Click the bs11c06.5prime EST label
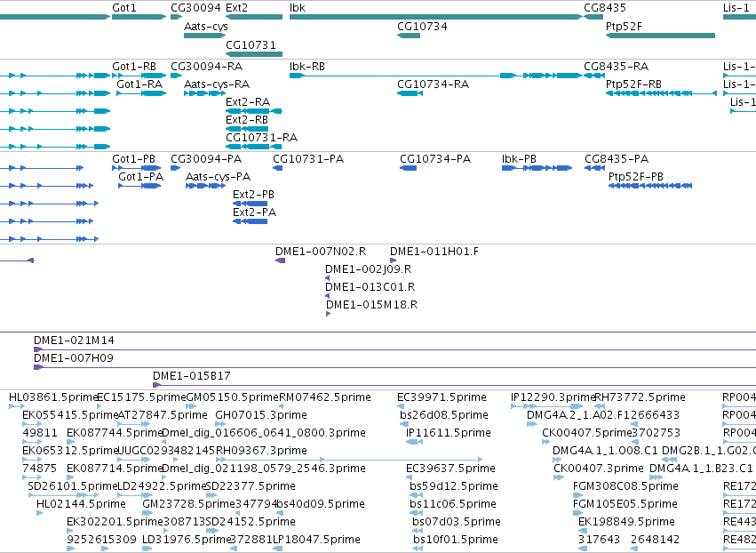The image size is (756, 553). [x=453, y=505]
